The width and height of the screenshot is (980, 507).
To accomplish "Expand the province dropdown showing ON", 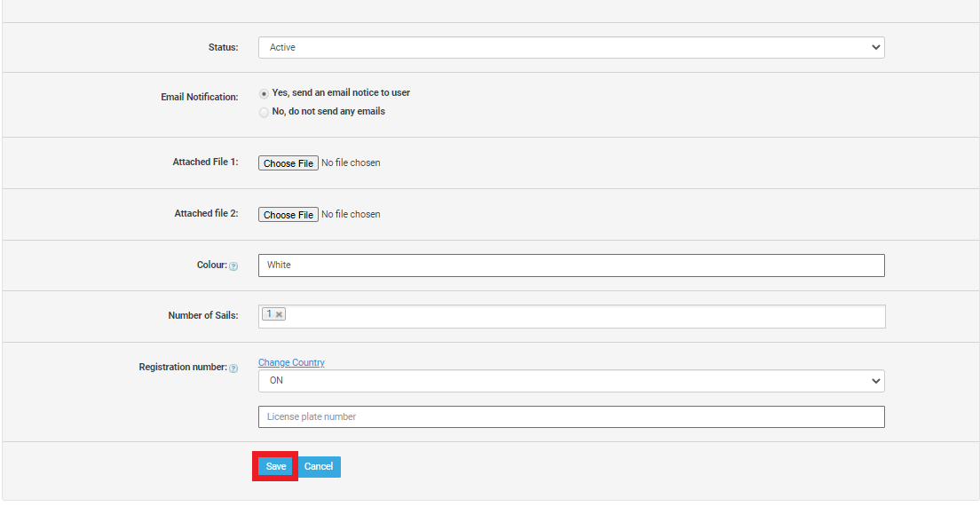I will pos(572,381).
